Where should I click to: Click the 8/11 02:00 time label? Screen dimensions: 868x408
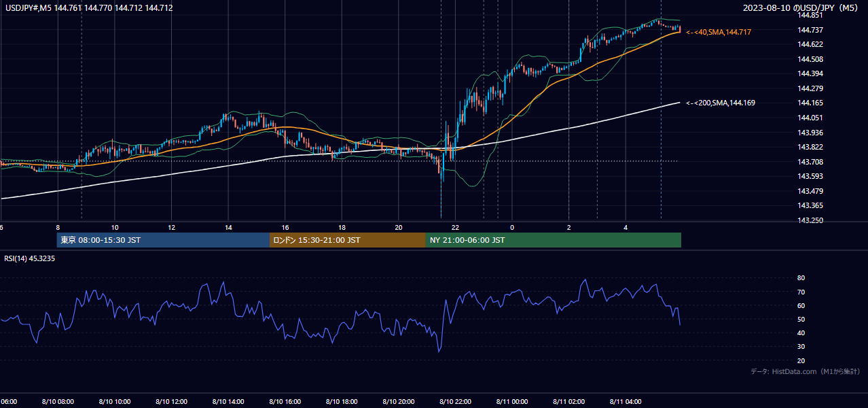(x=569, y=401)
